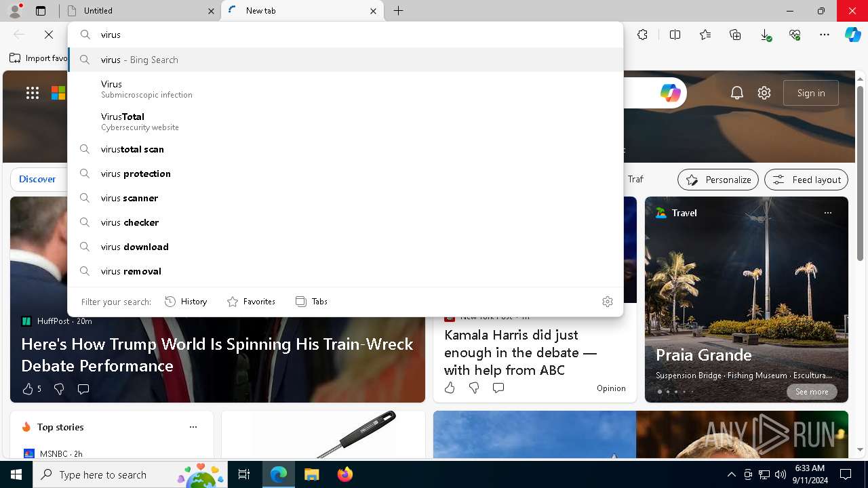Filter search by History

[x=186, y=302]
